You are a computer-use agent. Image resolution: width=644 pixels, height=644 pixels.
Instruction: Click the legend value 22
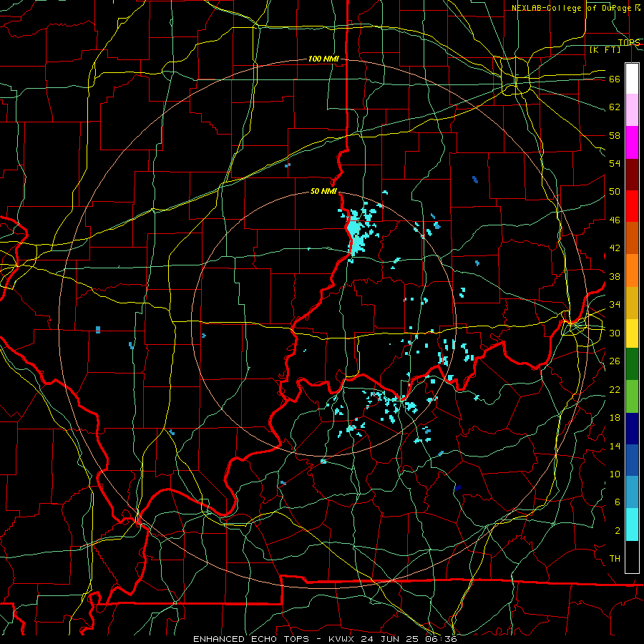click(615, 389)
